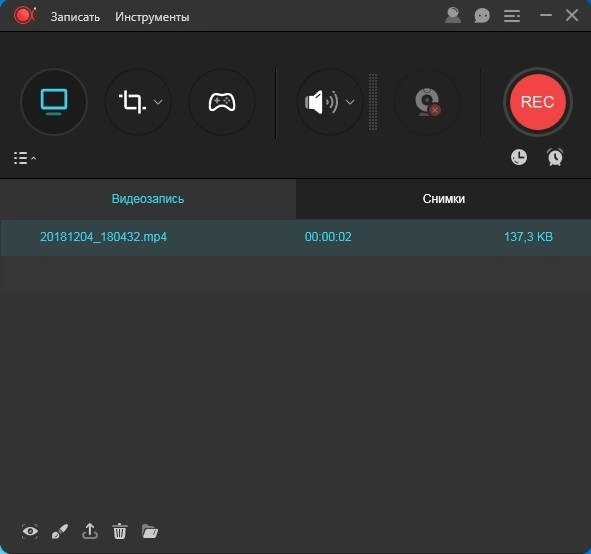The width and height of the screenshot is (591, 554).
Task: Close the recorder window
Action: coord(572,15)
